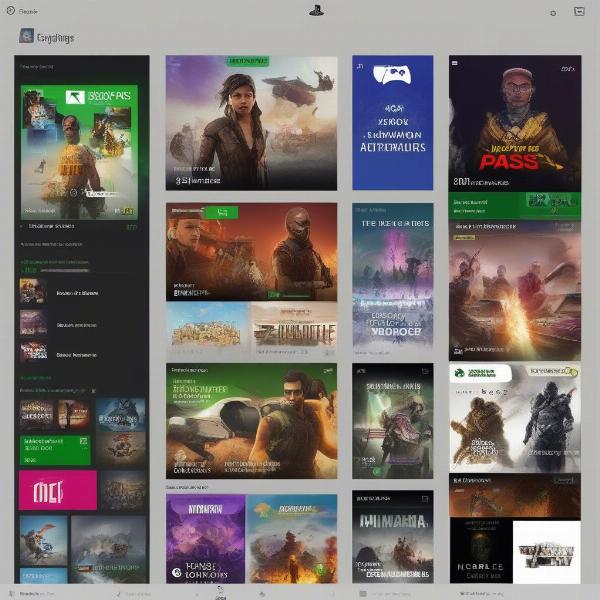Click the yellow-green circular badge on the two-creatures card
This screenshot has height=600, width=600.
tap(573, 371)
